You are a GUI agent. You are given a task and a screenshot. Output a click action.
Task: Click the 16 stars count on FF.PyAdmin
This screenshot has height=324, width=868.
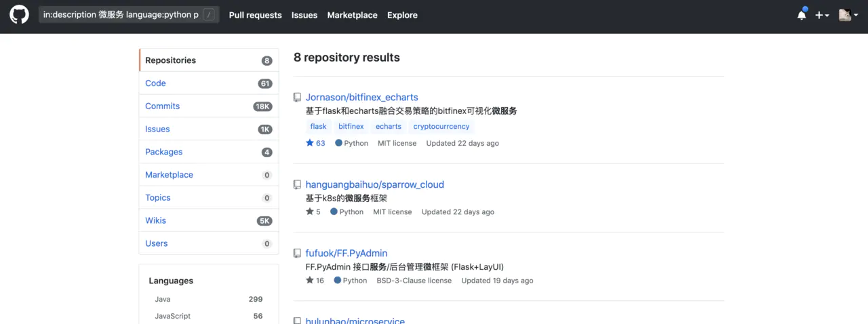315,280
